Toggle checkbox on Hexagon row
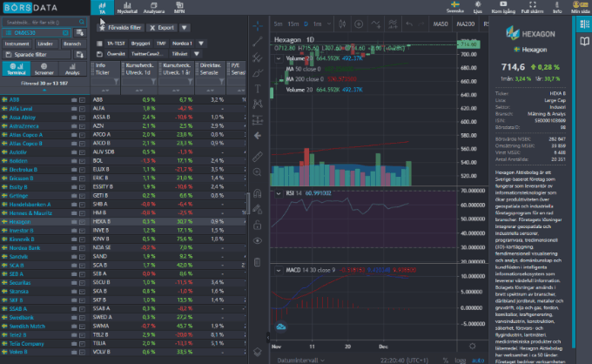The image size is (592, 364). click(x=83, y=222)
